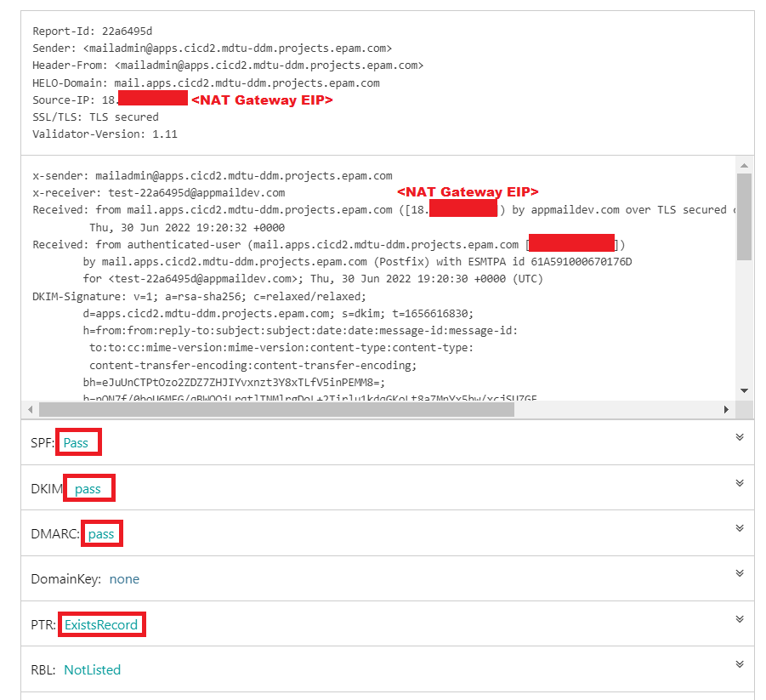The height and width of the screenshot is (700, 766).
Task: Open the DMARC section using its chevron
Action: (x=739, y=528)
